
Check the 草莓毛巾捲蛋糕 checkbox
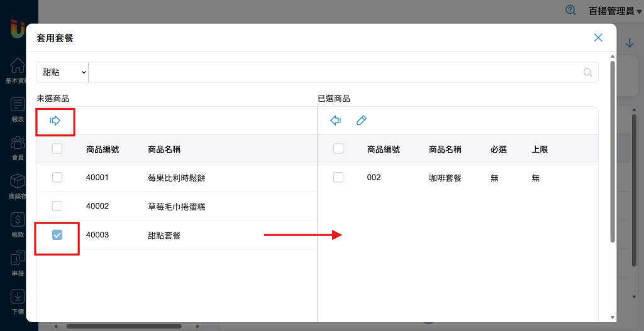point(57,206)
